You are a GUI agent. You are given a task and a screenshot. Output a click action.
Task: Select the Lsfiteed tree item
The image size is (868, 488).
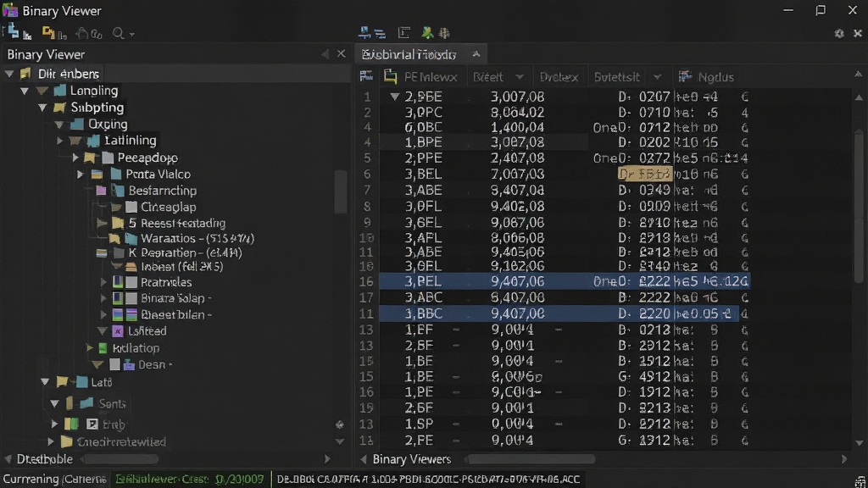[x=147, y=331]
